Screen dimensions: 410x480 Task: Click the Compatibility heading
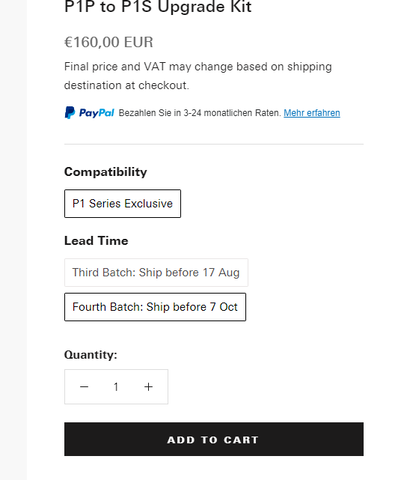(x=105, y=172)
